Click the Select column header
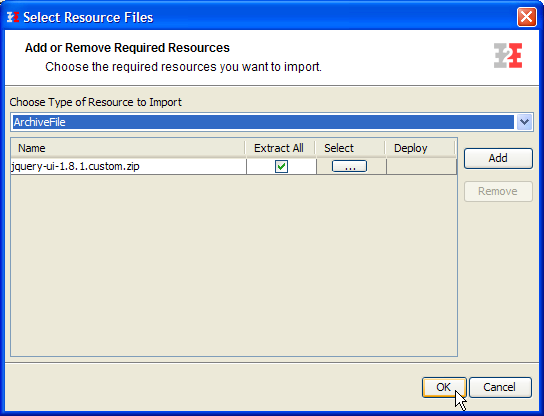This screenshot has height=416, width=544. click(350, 148)
